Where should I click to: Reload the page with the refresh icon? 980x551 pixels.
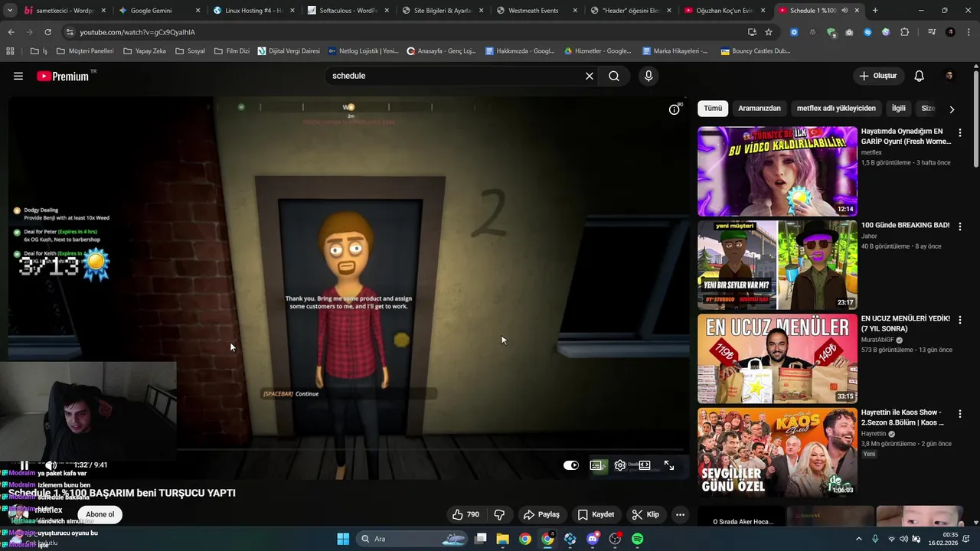[x=47, y=32]
